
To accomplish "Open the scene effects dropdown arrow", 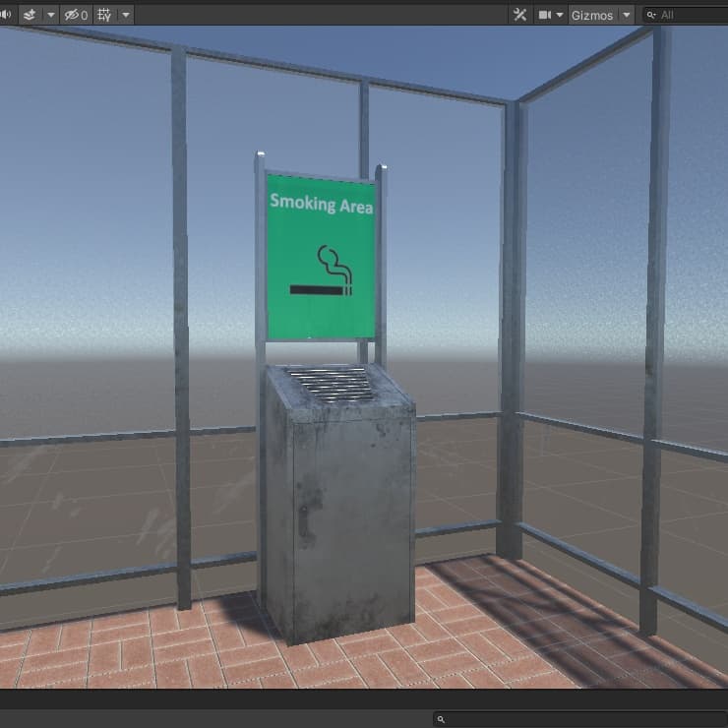I will pos(51,15).
